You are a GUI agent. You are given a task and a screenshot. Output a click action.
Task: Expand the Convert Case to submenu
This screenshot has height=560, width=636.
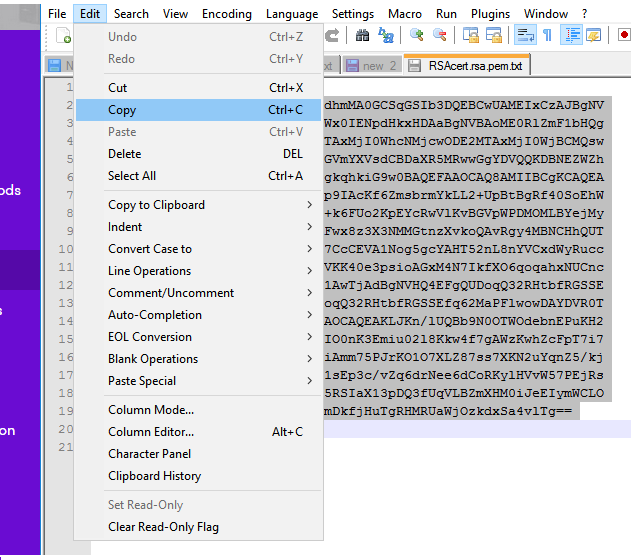[x=199, y=249]
